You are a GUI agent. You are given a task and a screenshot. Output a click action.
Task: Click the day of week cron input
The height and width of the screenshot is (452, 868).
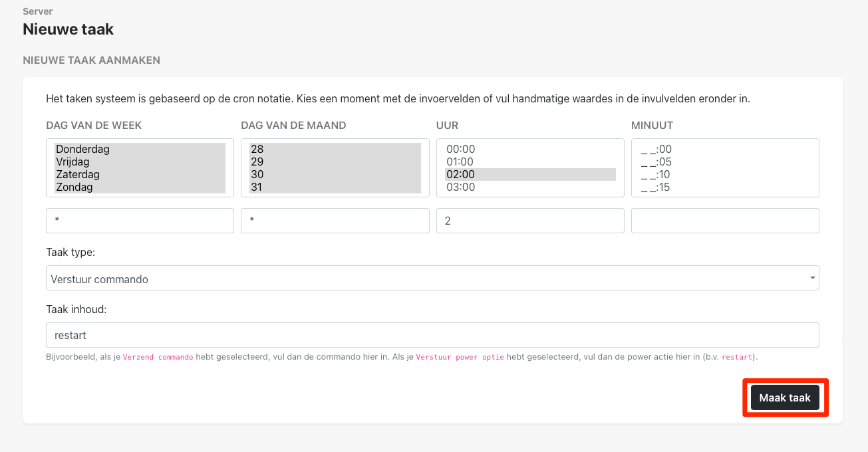coord(140,221)
